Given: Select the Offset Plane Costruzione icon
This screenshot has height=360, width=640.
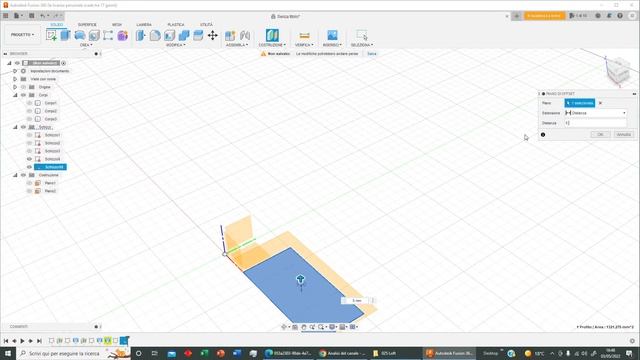Looking at the screenshot, I should tap(272, 35).
